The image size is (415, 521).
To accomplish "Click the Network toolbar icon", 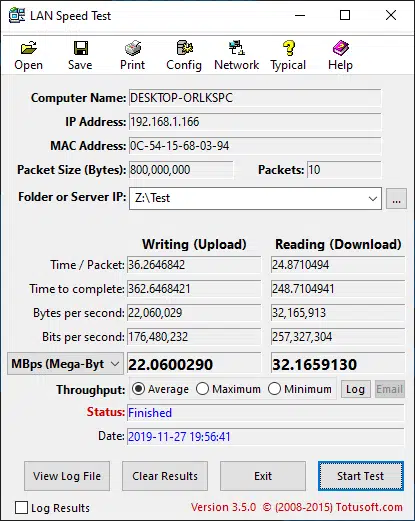I will click(x=237, y=48).
